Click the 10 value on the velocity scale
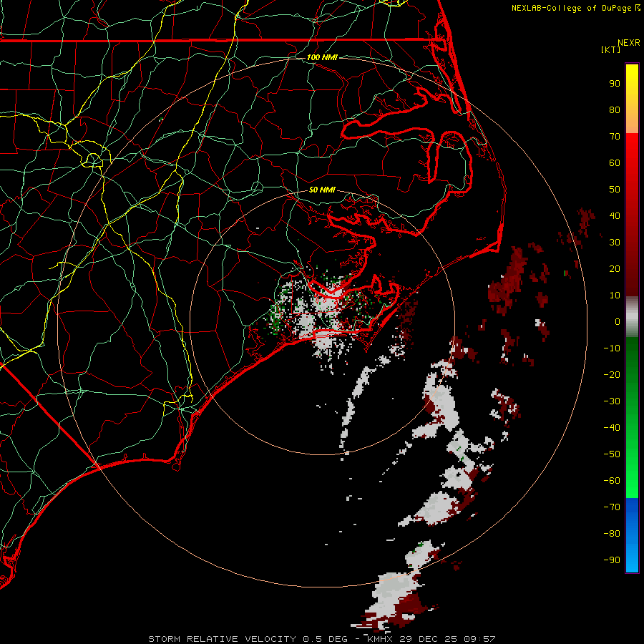The width and height of the screenshot is (644, 644). point(615,296)
